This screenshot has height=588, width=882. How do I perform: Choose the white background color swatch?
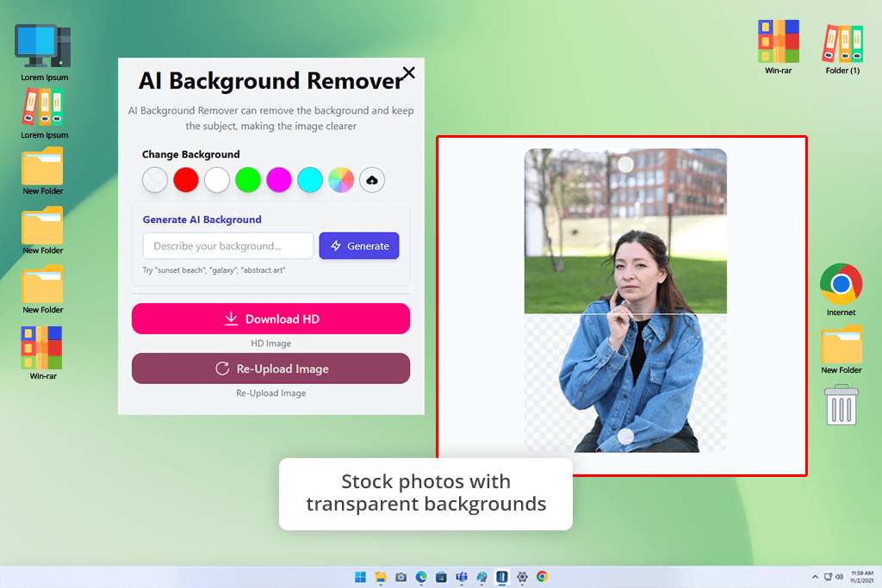[216, 180]
